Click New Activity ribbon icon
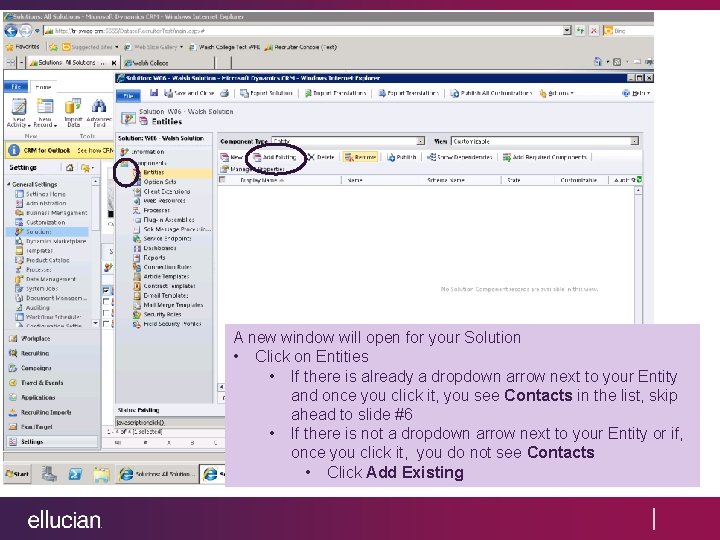Image resolution: width=720 pixels, height=540 pixels. click(x=19, y=112)
